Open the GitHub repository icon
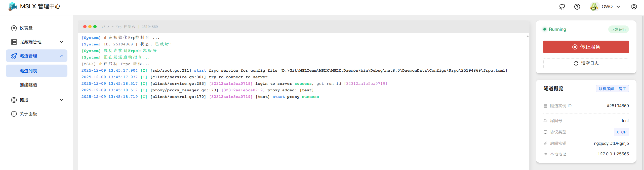 coord(562,7)
